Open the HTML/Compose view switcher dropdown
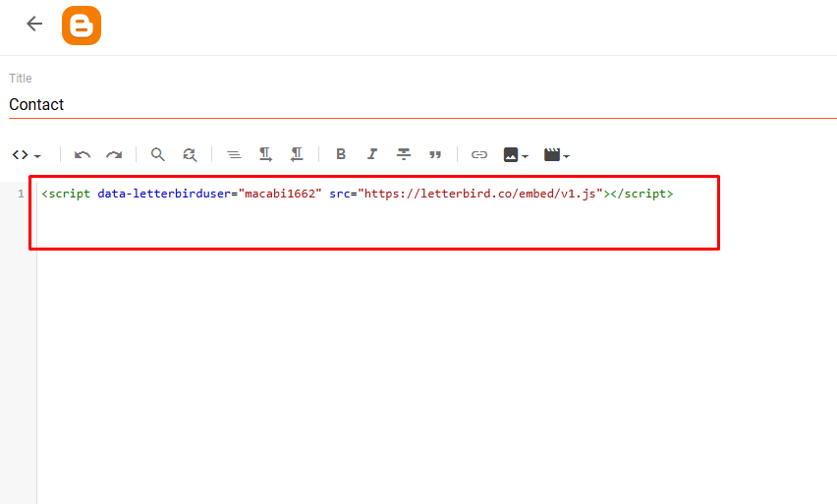The image size is (837, 504). pyautogui.click(x=27, y=155)
